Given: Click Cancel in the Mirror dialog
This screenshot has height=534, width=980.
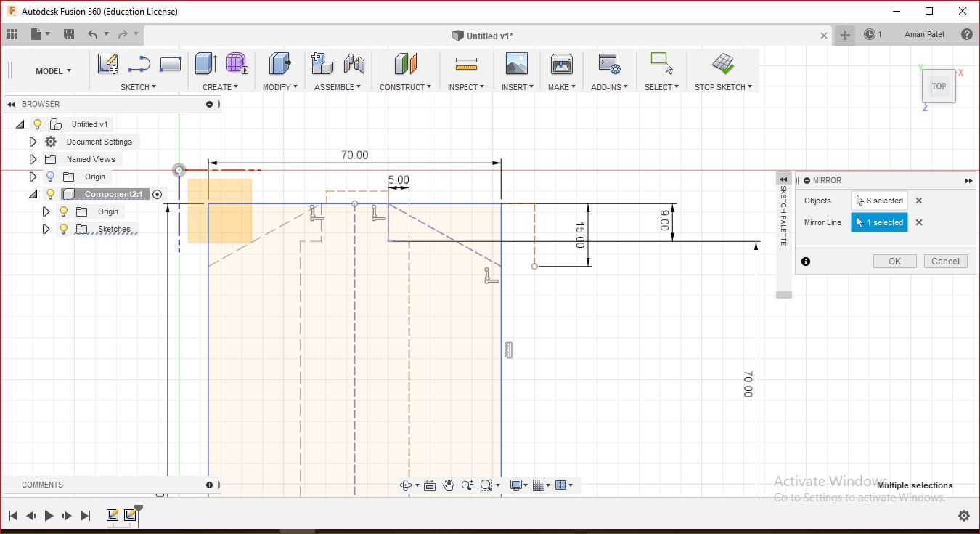Looking at the screenshot, I should coord(945,262).
